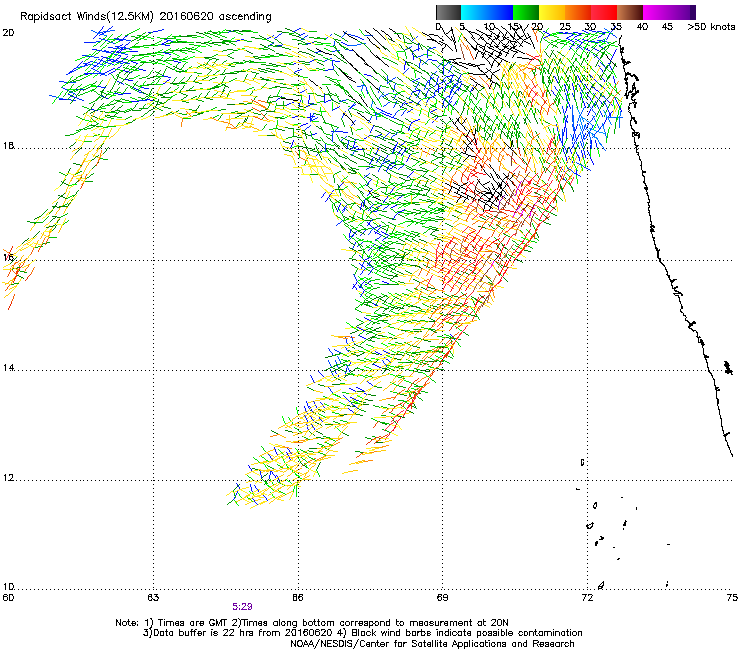Click the longitude label 69
740x650 pixels.
click(x=442, y=598)
